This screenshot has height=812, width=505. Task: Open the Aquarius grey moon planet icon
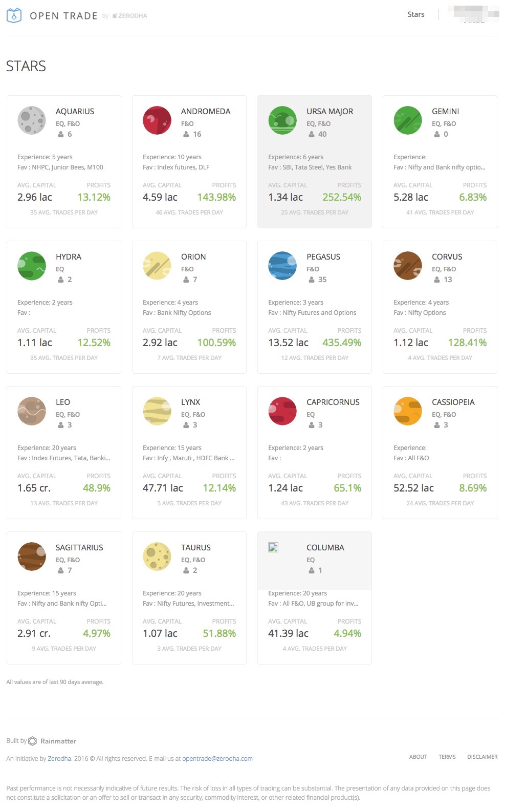[32, 120]
